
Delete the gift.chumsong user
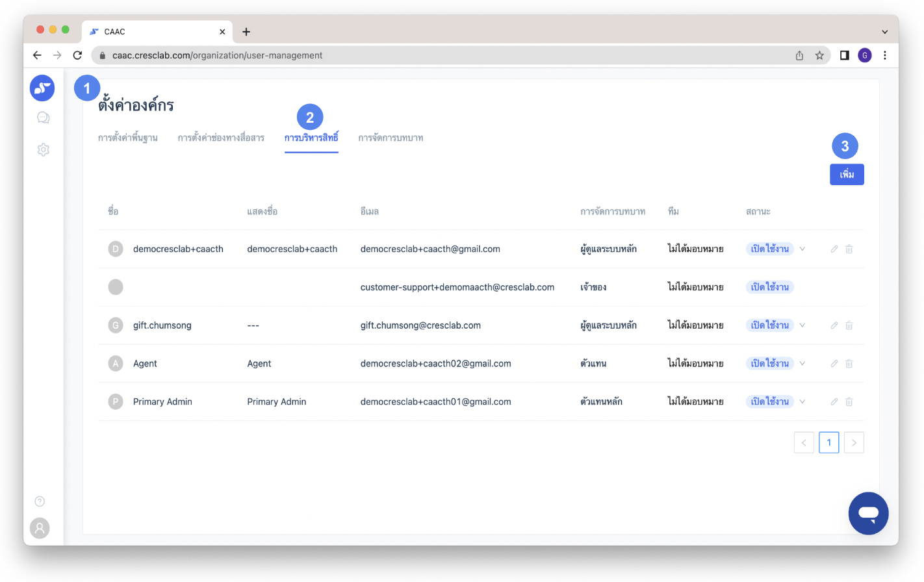click(849, 325)
